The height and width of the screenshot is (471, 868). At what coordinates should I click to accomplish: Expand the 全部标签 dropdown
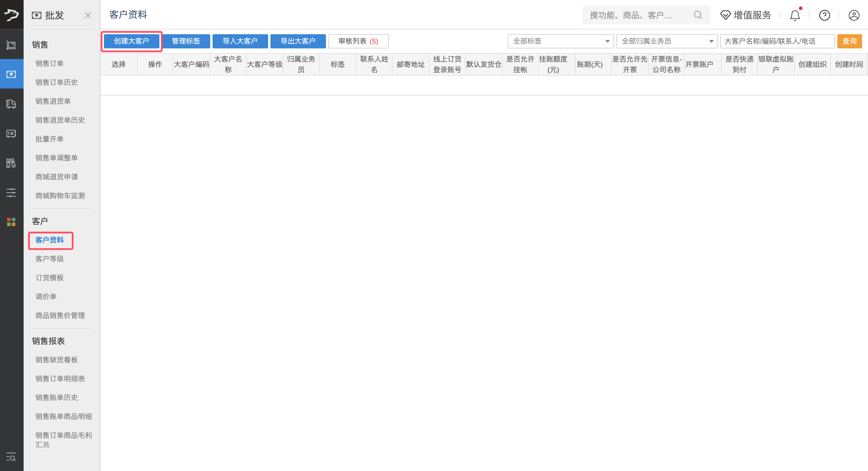[560, 41]
